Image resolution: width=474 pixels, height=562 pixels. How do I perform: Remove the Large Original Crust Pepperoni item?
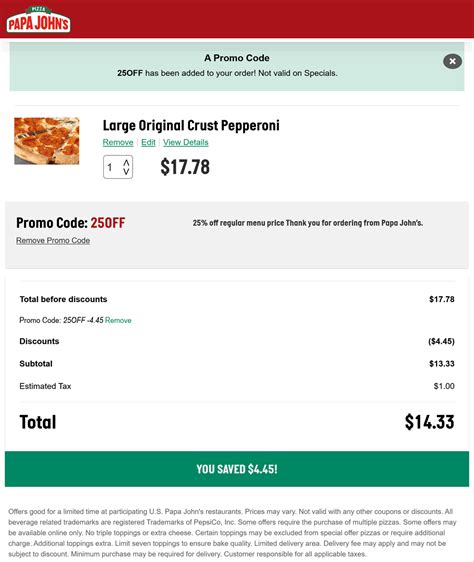[118, 142]
